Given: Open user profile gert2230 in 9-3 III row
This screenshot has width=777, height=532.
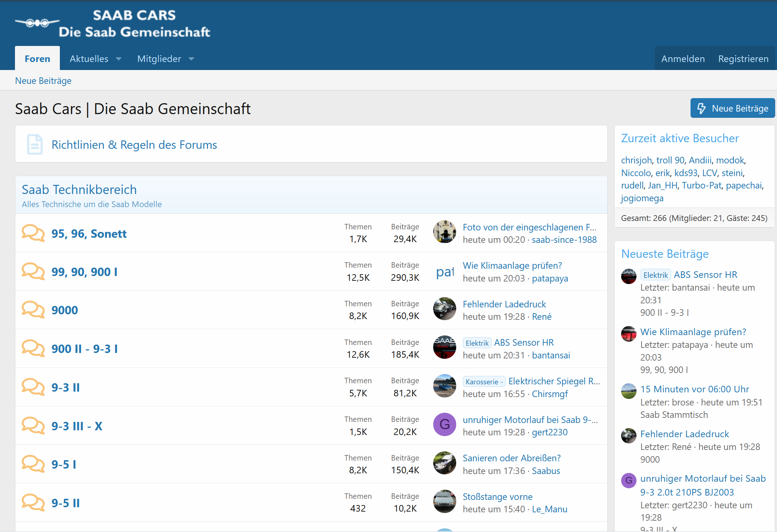Looking at the screenshot, I should click(x=550, y=432).
